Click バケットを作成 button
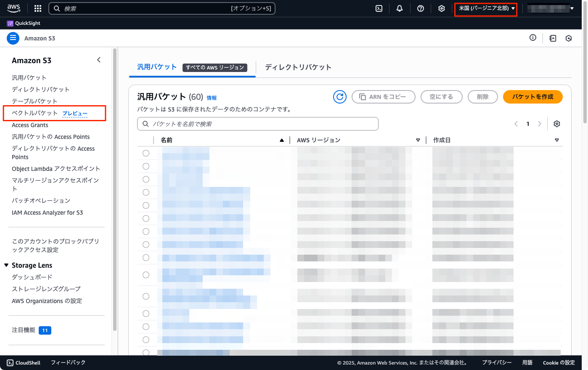 [533, 97]
